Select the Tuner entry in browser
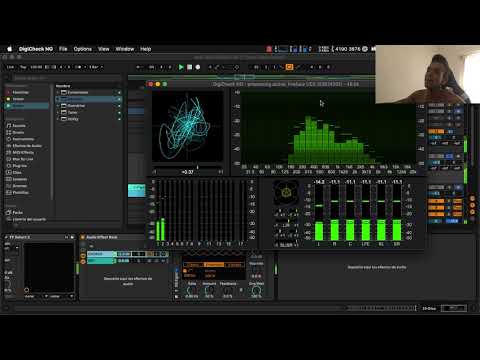 [72, 112]
